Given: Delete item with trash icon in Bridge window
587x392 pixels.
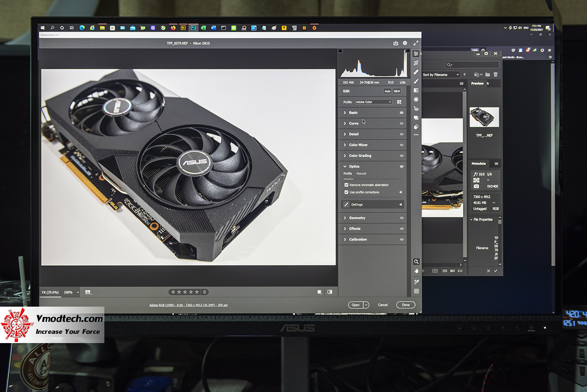Looking at the screenshot, I should pos(496,74).
